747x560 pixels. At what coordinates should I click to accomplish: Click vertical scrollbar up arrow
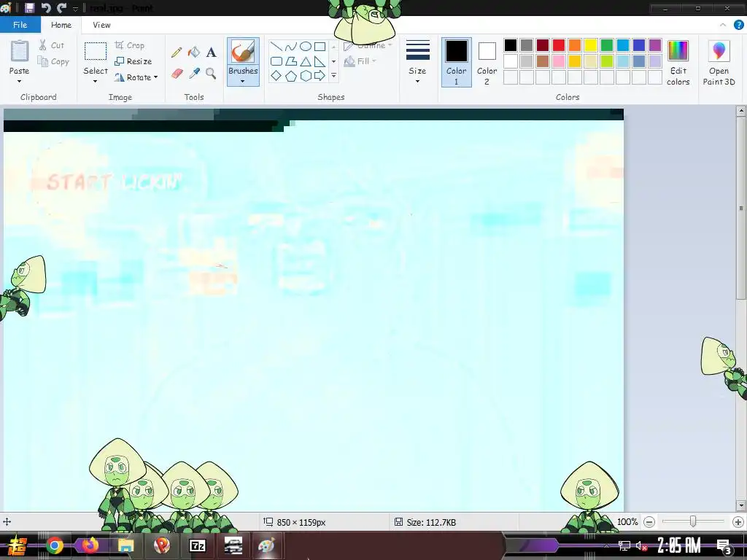click(x=741, y=112)
